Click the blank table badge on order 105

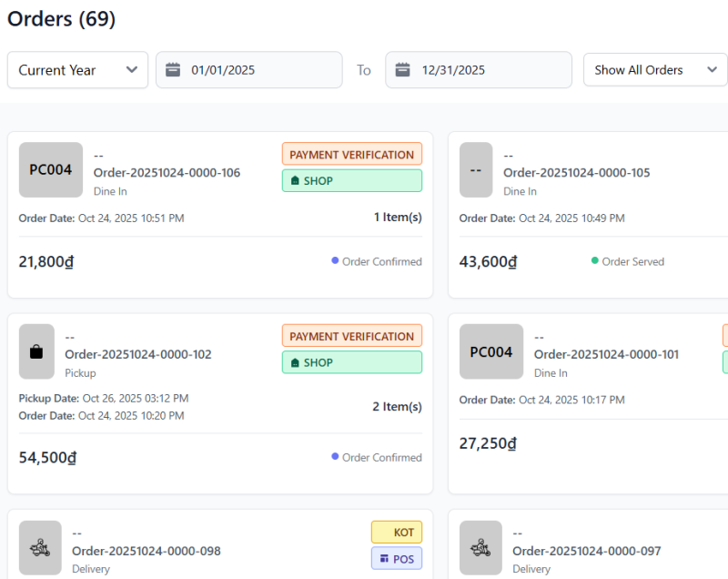click(x=475, y=169)
